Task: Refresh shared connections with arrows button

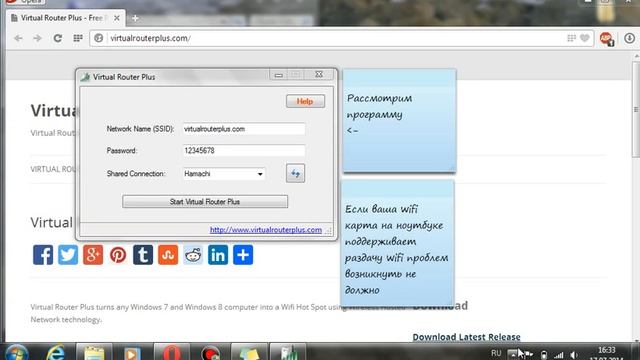Action: (x=295, y=173)
